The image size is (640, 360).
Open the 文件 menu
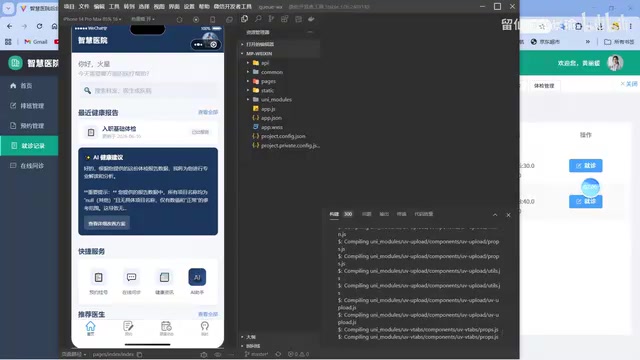(x=84, y=7)
